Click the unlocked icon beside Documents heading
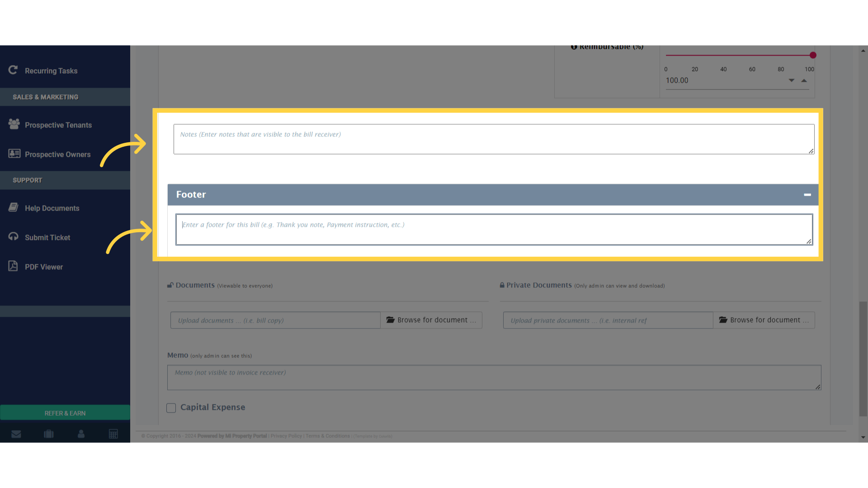The image size is (868, 488). point(170,285)
